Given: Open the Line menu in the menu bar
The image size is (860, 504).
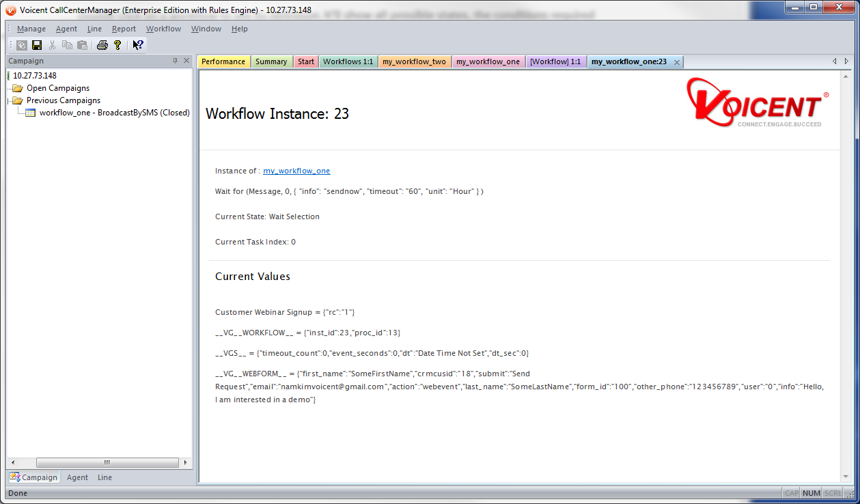Looking at the screenshot, I should coord(94,29).
